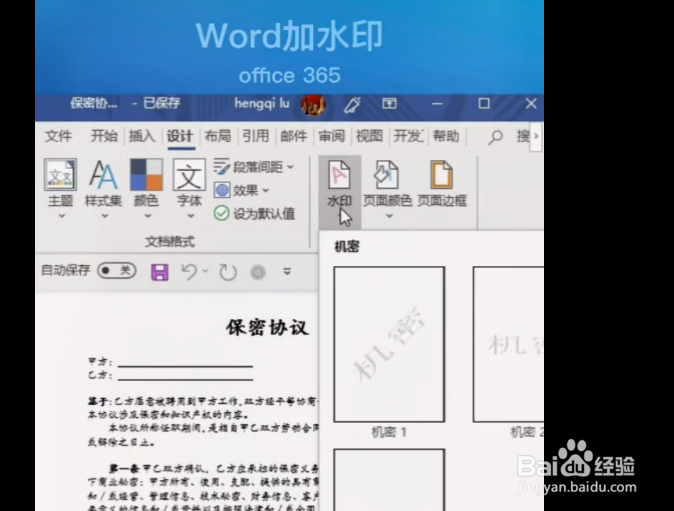
Task: Switch to Home (开始) tab
Action: coord(104,136)
